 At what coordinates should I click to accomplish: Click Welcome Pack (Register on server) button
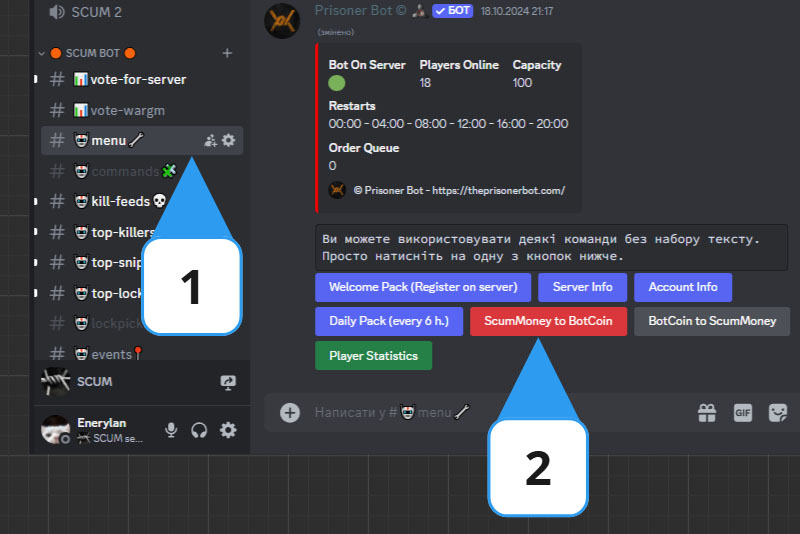pos(423,287)
